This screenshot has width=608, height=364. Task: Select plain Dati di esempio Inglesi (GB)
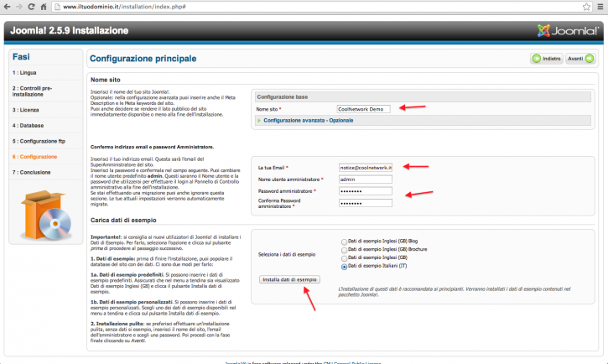pyautogui.click(x=344, y=258)
